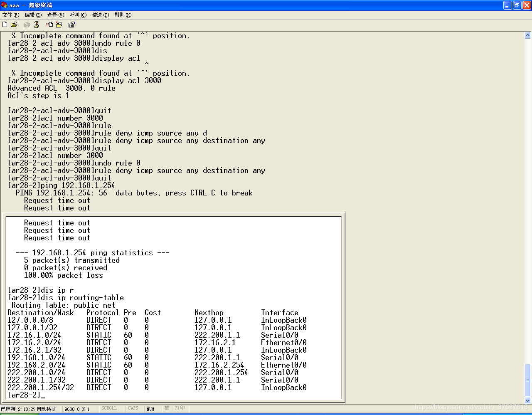Click '100.00% packet loss' text
This screenshot has height=415, width=532.
click(x=64, y=275)
